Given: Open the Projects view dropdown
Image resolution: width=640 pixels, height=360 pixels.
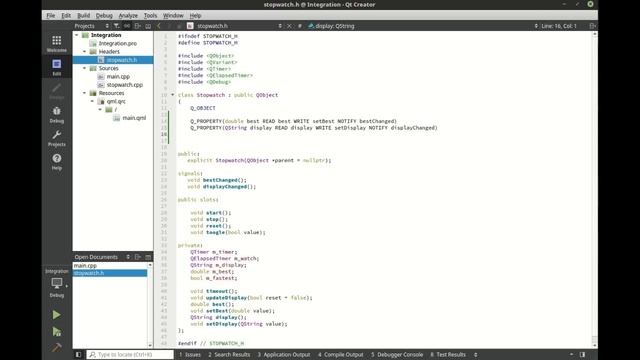Looking at the screenshot, I should (92, 26).
